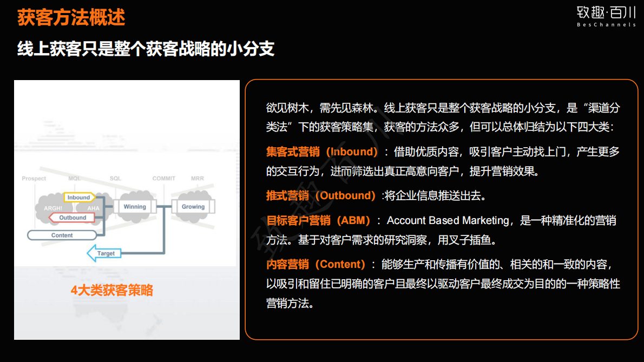Click the blue Target arrow shape
The width and height of the screenshot is (644, 362).
coord(104,253)
